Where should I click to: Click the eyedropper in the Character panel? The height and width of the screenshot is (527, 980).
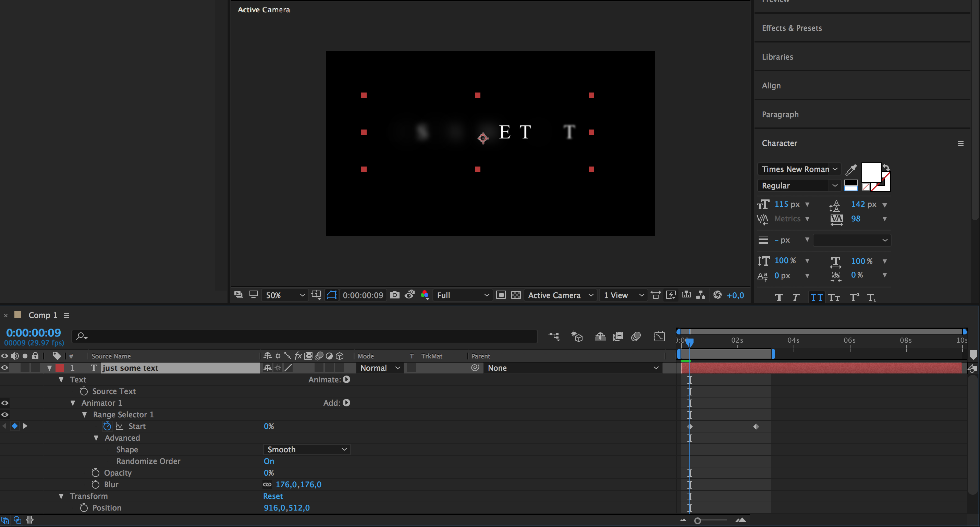(851, 169)
